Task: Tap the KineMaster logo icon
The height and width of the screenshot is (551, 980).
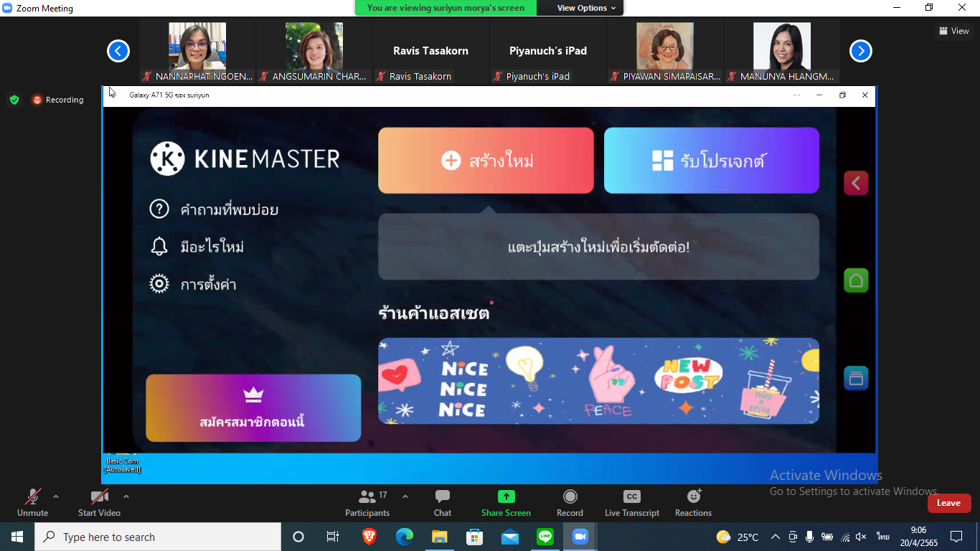Action: 167,159
